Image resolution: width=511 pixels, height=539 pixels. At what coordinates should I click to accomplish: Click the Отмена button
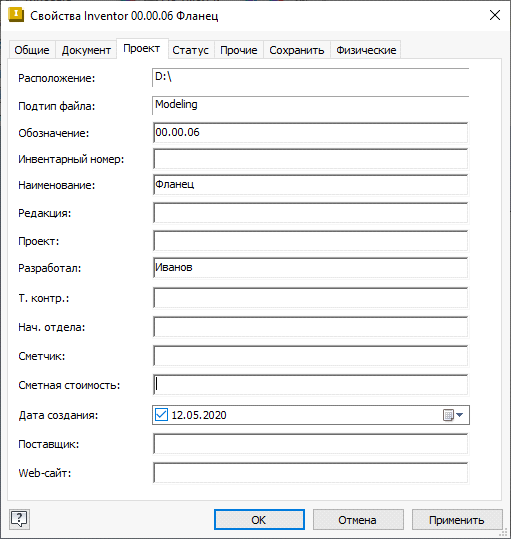[x=358, y=520]
